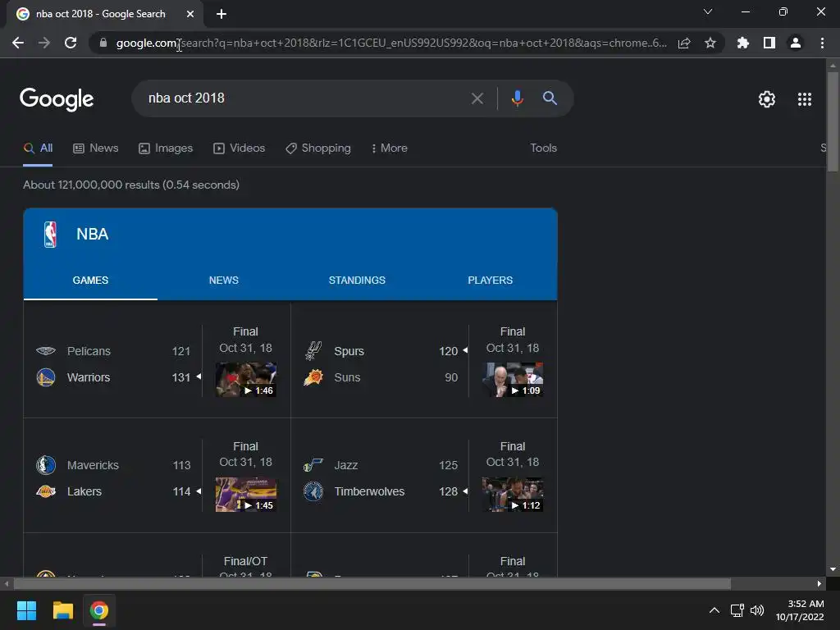
Task: Switch to the Shopping results tab
Action: [318, 148]
